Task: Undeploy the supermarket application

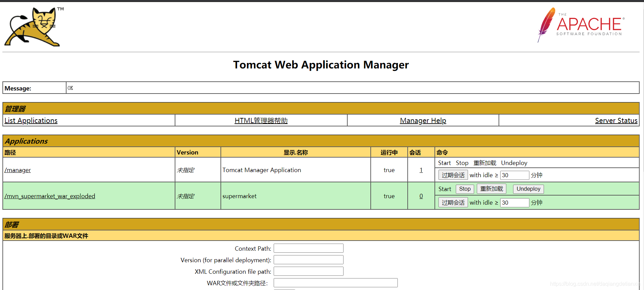Action: click(x=528, y=189)
